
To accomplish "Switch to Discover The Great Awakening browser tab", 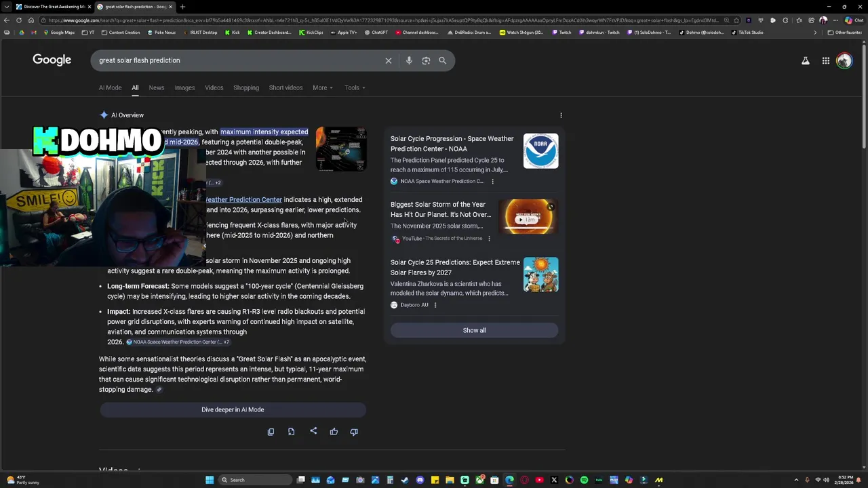I will [x=52, y=7].
